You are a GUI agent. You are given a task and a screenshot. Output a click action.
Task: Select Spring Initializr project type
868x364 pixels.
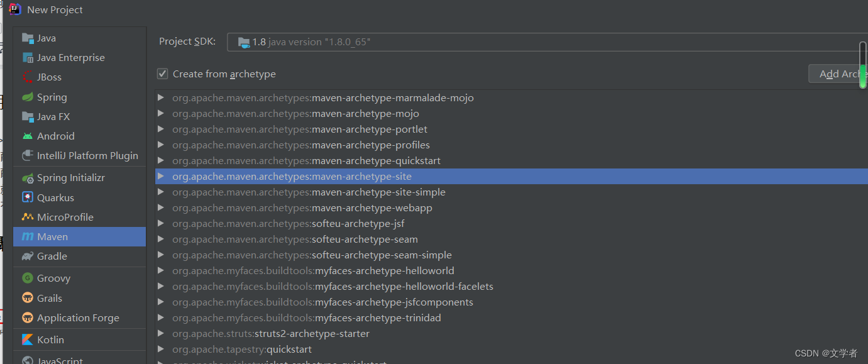[x=80, y=178]
